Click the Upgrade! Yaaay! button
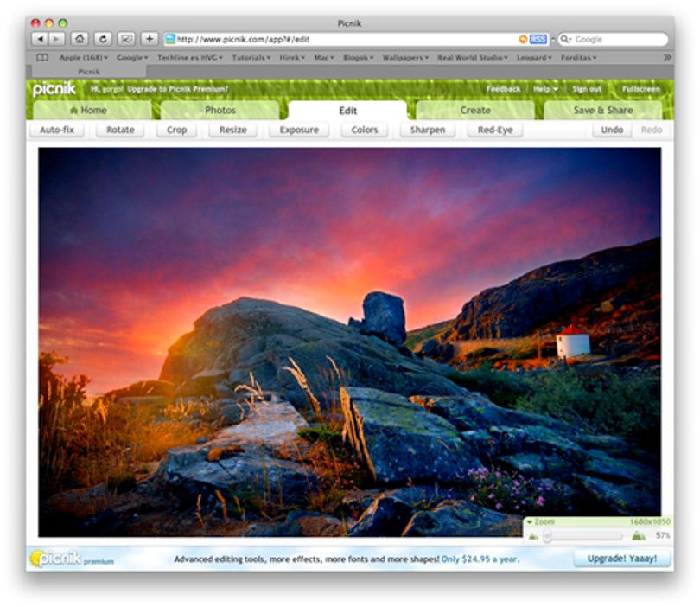This screenshot has width=700, height=607. click(622, 559)
